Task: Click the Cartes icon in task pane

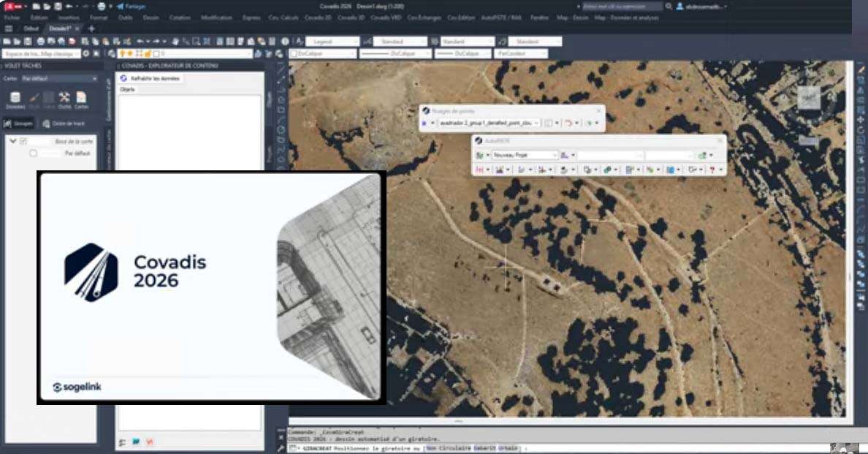Action: [x=81, y=99]
